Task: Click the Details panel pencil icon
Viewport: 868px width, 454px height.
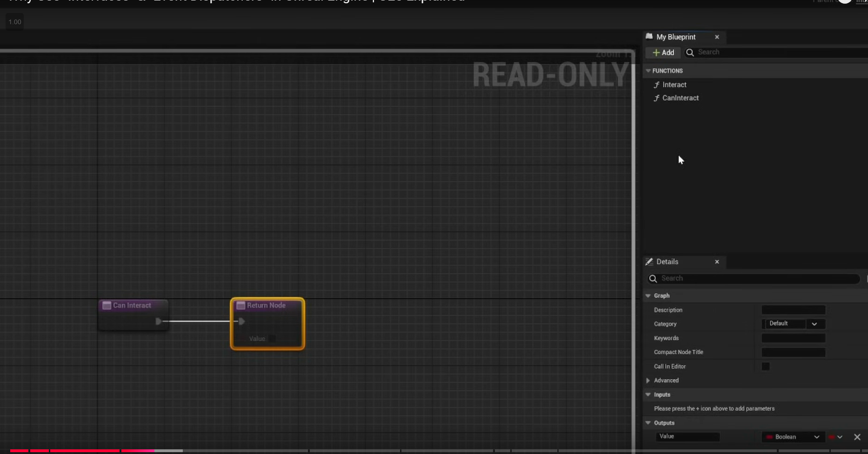Action: pyautogui.click(x=649, y=262)
